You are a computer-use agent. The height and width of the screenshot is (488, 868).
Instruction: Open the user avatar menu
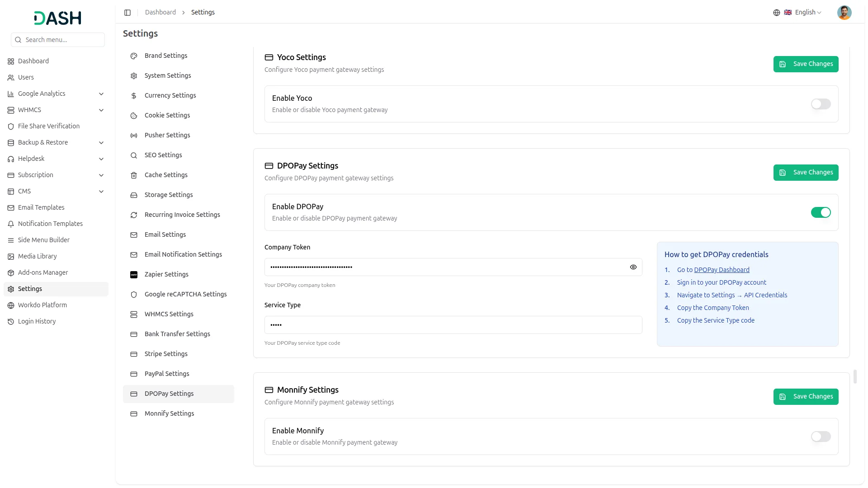tap(844, 13)
